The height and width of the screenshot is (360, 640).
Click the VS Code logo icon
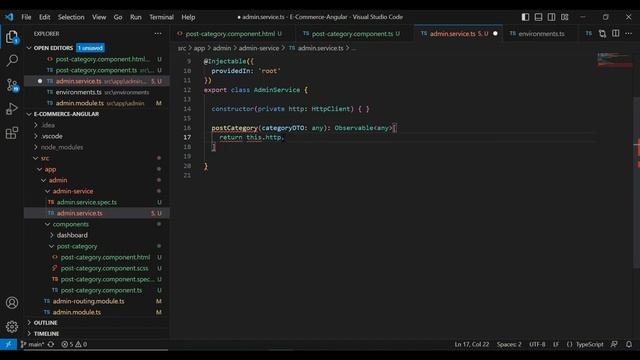pyautogui.click(x=9, y=17)
